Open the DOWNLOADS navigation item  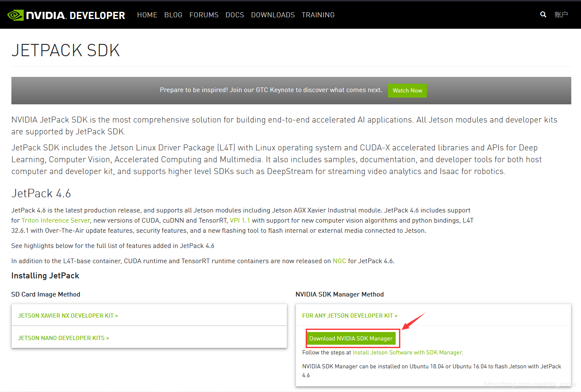tap(273, 15)
